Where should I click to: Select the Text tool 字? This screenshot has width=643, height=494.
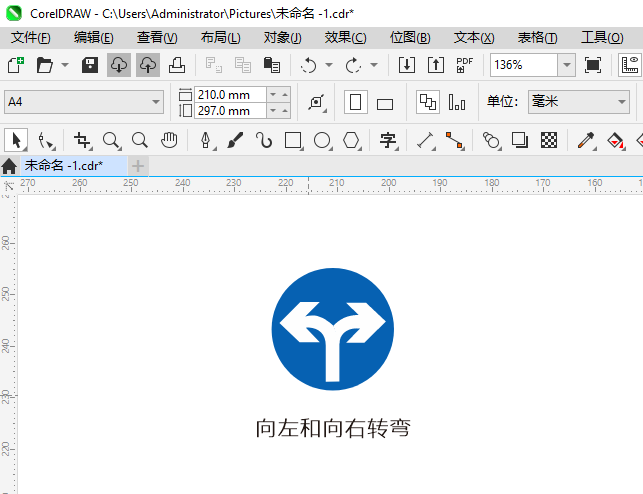(388, 140)
